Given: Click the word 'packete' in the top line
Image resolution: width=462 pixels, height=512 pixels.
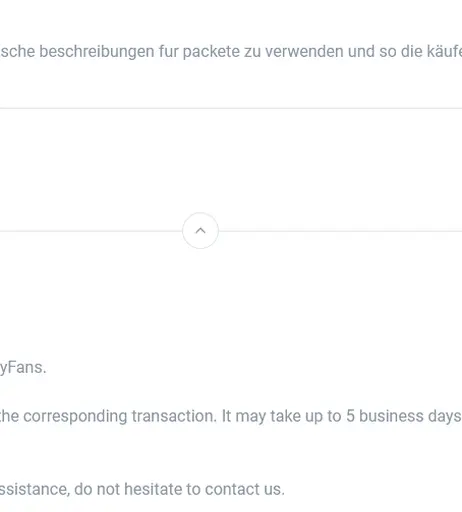Looking at the screenshot, I should [x=211, y=52].
